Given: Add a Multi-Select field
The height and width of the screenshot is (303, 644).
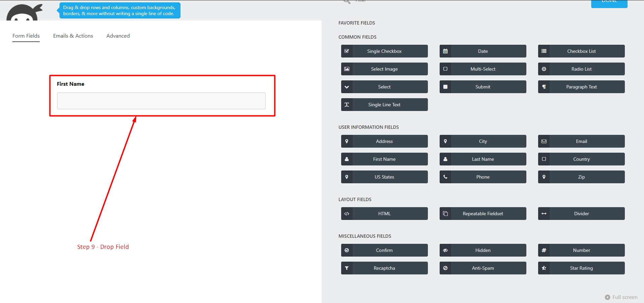Looking at the screenshot, I should 483,69.
